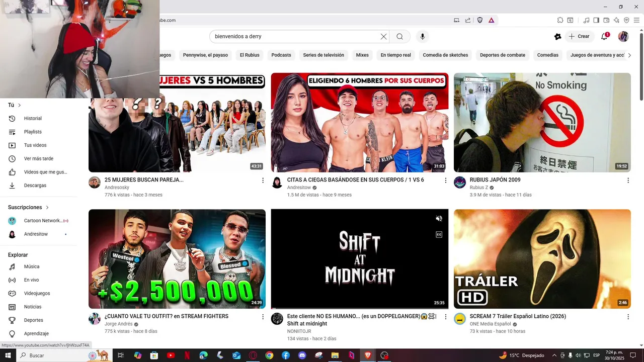Click the progress bar under Shift at Midnight preview
The width and height of the screenshot is (644, 362).
[359, 308]
